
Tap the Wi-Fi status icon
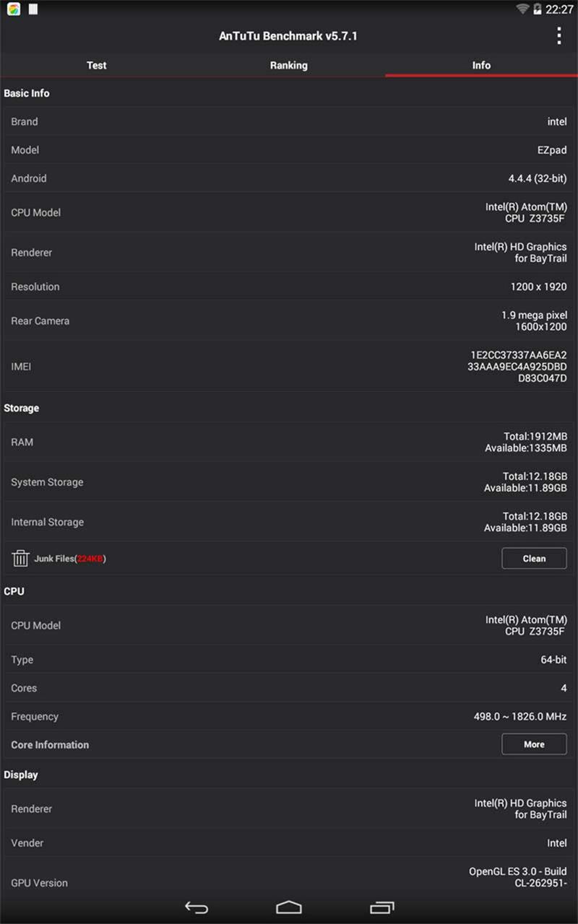(522, 9)
